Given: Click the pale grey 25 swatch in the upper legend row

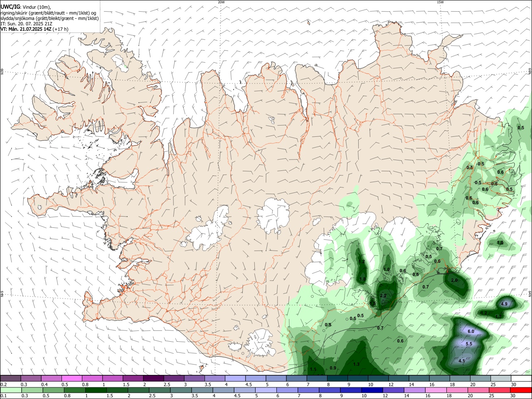Looking at the screenshot, I should (x=501, y=379).
